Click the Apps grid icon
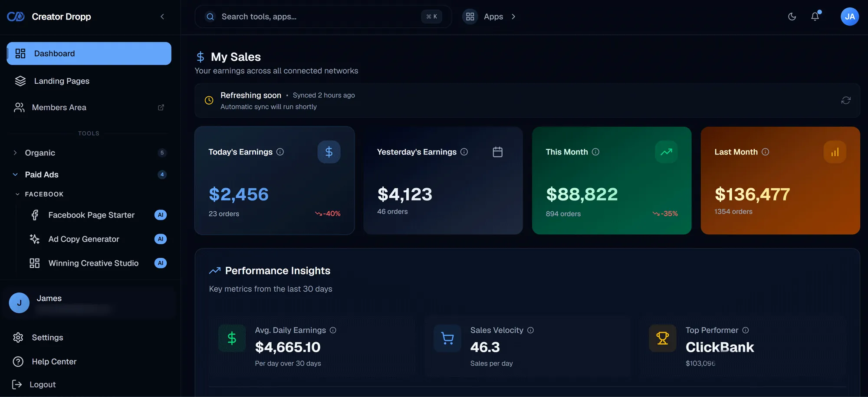The image size is (868, 397). pyautogui.click(x=470, y=16)
